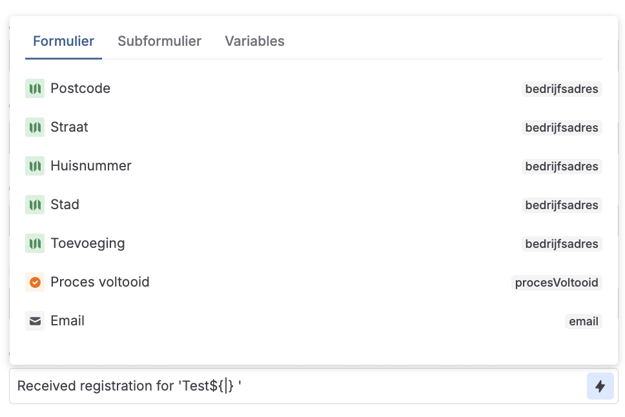Open the Variables tab

click(x=254, y=41)
